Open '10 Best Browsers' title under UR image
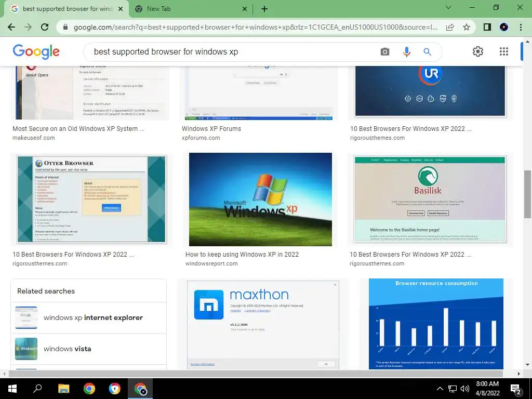Image resolution: width=532 pixels, height=399 pixels. point(411,129)
